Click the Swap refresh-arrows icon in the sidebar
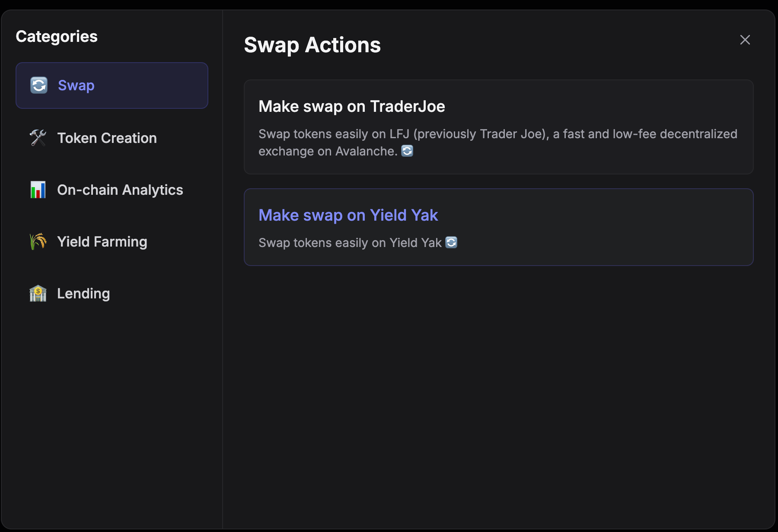 39,85
